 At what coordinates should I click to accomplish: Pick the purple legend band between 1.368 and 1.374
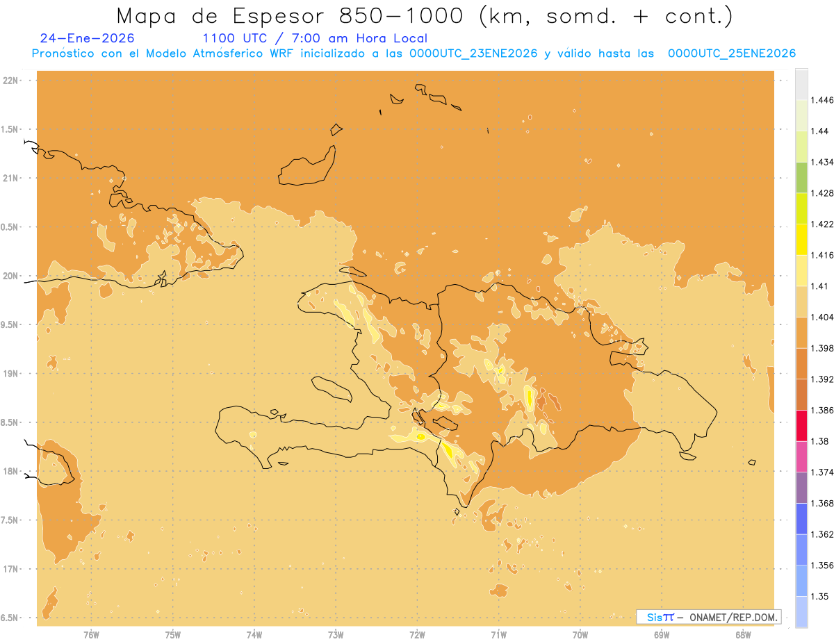click(801, 487)
